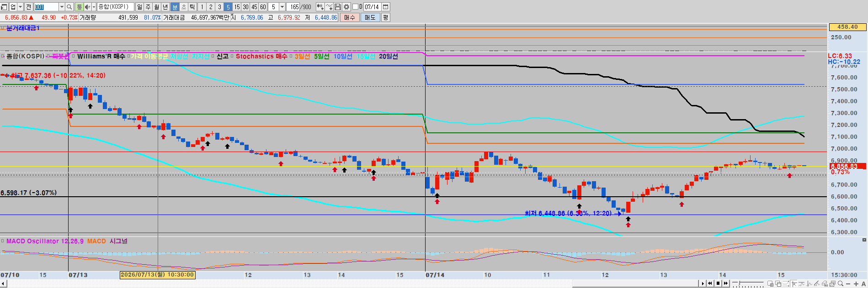
Task: Select the 분 (minute) period toggle
Action: coord(175,7)
